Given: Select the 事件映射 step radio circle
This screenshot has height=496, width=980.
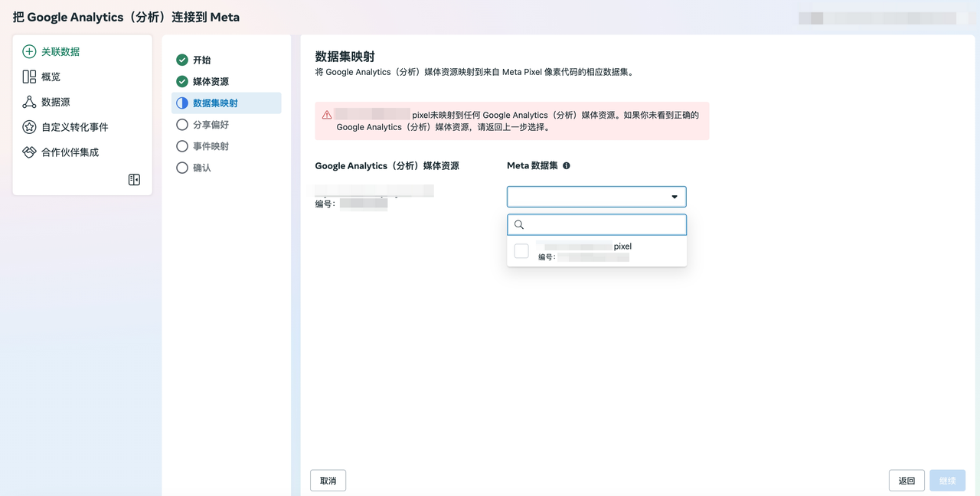Looking at the screenshot, I should click(x=182, y=146).
